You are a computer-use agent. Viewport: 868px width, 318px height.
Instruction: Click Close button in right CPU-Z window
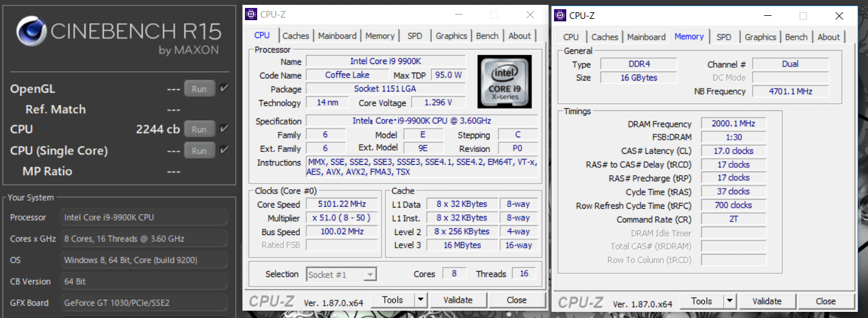tap(825, 301)
